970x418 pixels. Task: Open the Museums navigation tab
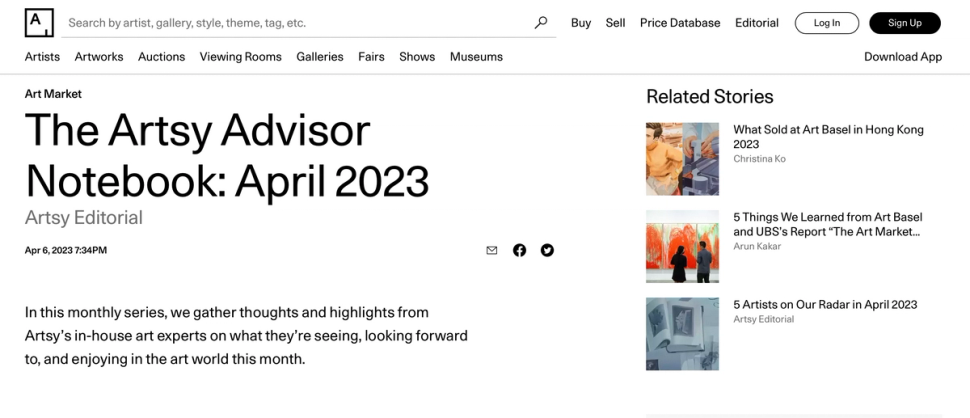[x=476, y=57]
